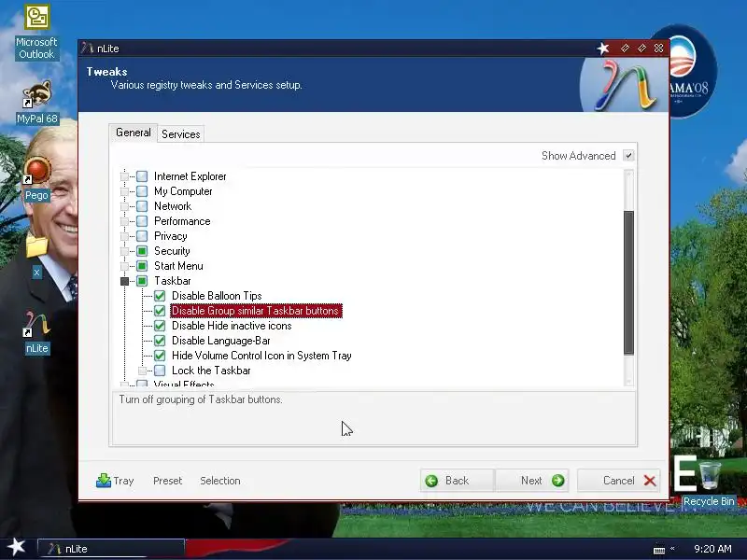Uncheck Disable Language-Bar checkbox
Image resolution: width=747 pixels, height=560 pixels.
pos(160,341)
